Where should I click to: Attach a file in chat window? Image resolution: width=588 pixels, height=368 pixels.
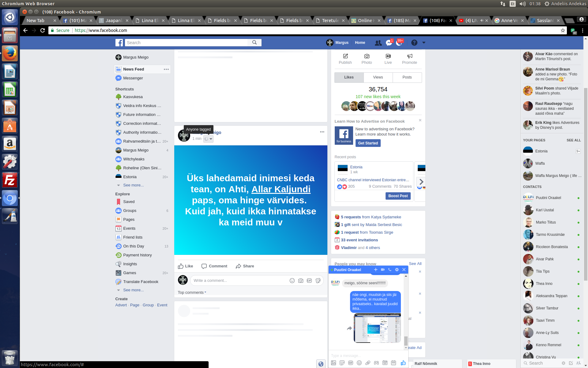(x=368, y=363)
